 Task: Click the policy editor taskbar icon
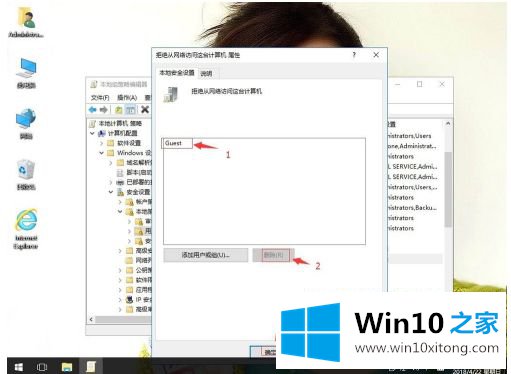pyautogui.click(x=91, y=367)
